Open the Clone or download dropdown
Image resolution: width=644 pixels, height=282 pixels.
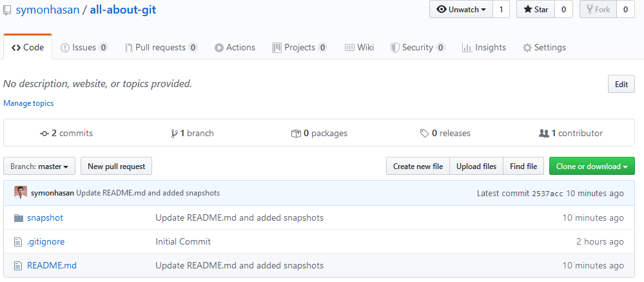[x=592, y=166]
